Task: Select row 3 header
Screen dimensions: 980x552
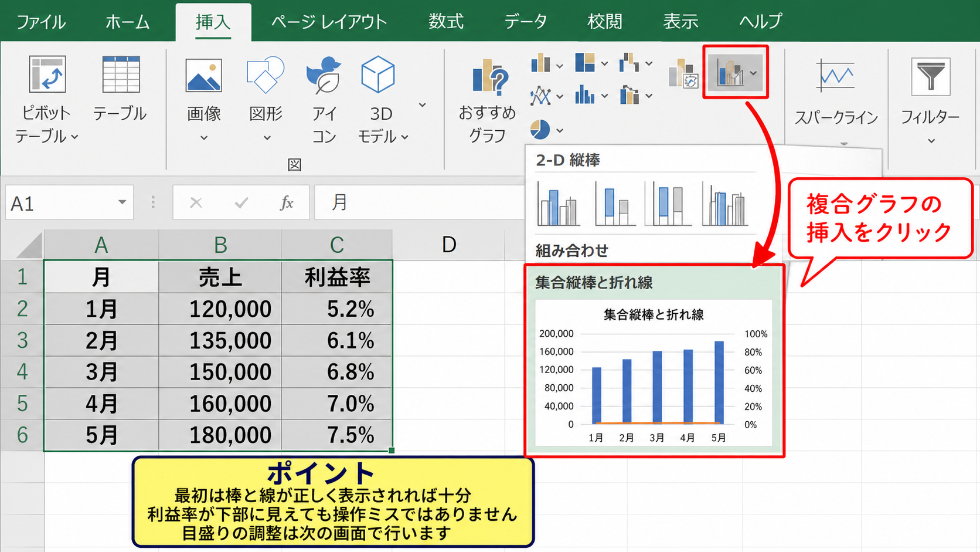Action: tap(22, 340)
